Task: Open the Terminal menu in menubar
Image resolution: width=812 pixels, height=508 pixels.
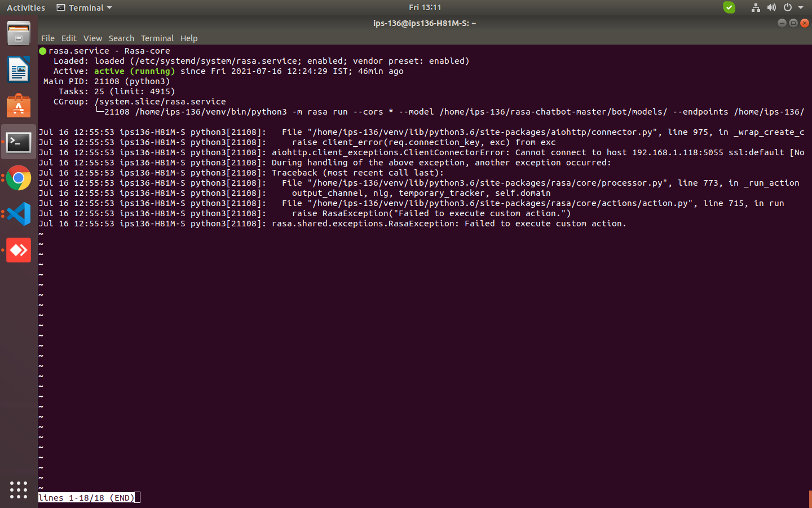Action: tap(157, 38)
